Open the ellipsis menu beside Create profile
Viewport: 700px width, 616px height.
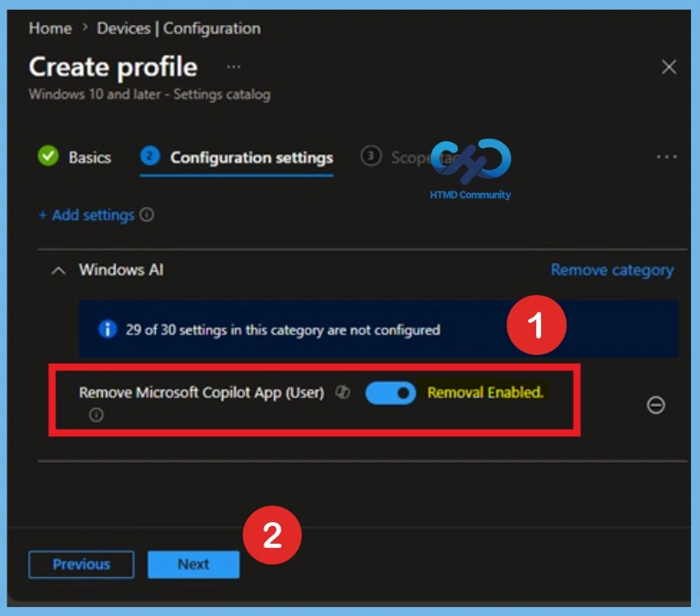(234, 67)
